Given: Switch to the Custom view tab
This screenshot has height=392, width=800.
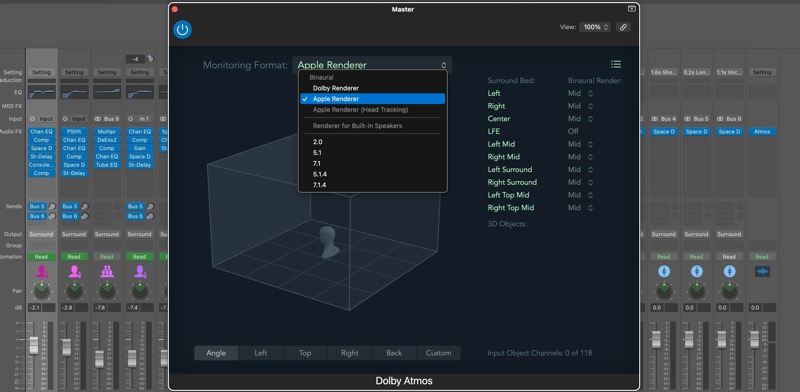Looking at the screenshot, I should (438, 353).
